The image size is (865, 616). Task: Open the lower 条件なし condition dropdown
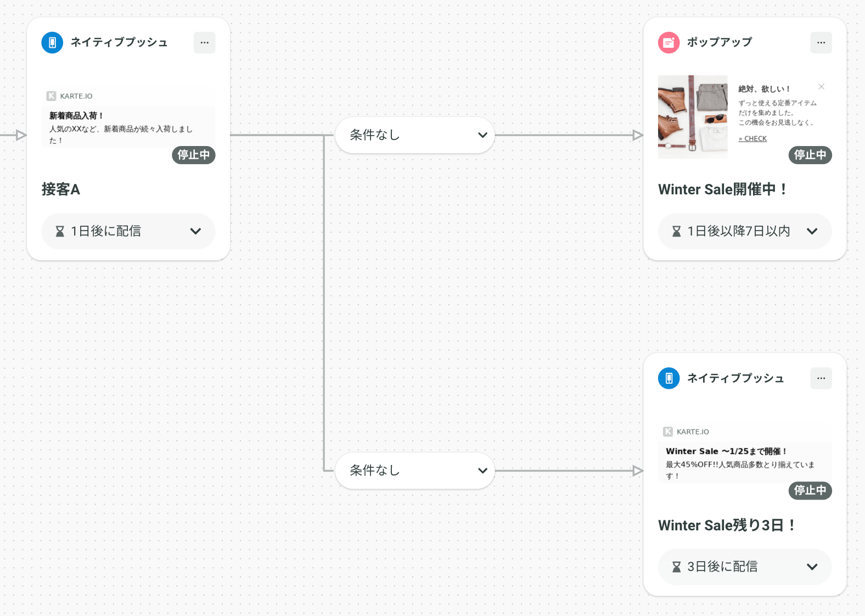(415, 471)
